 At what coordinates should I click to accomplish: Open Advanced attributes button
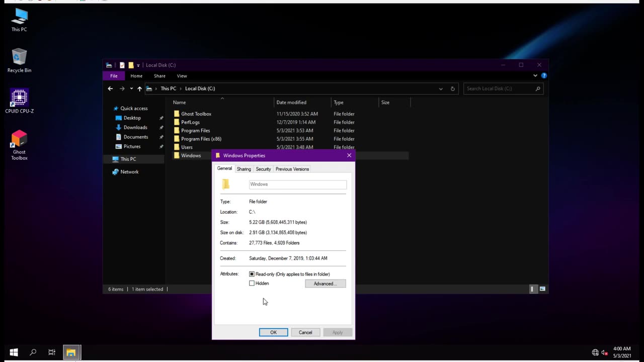tap(325, 284)
